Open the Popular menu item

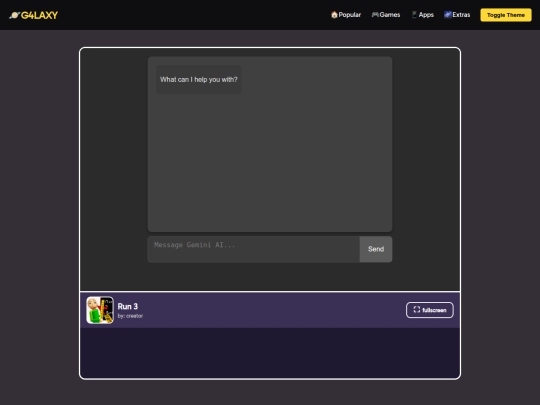346,15
